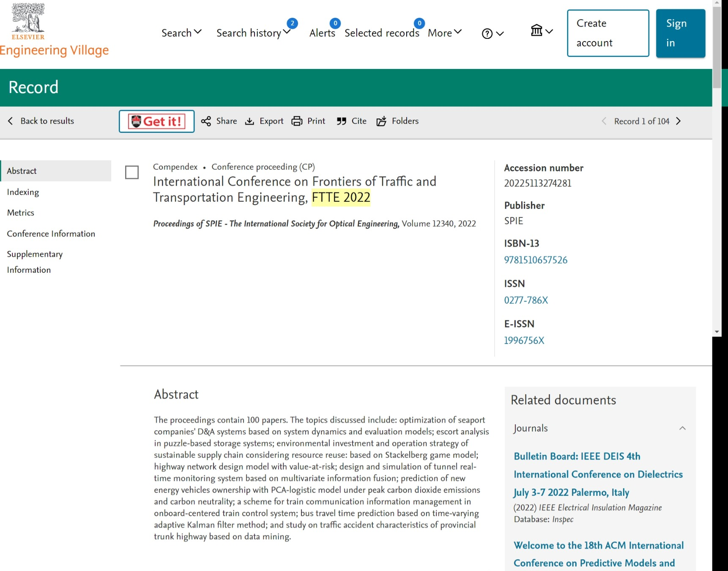This screenshot has width=728, height=571.
Task: Open the Alerts menu item
Action: tap(322, 33)
